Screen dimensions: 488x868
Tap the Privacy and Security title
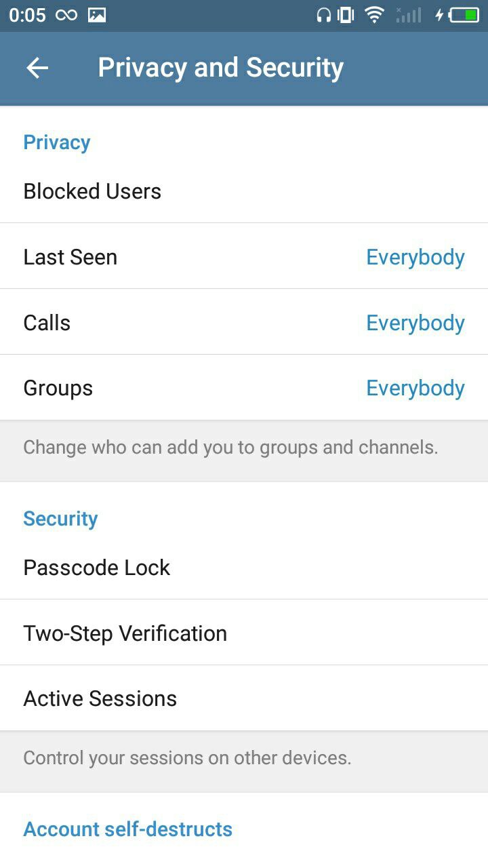[220, 68]
